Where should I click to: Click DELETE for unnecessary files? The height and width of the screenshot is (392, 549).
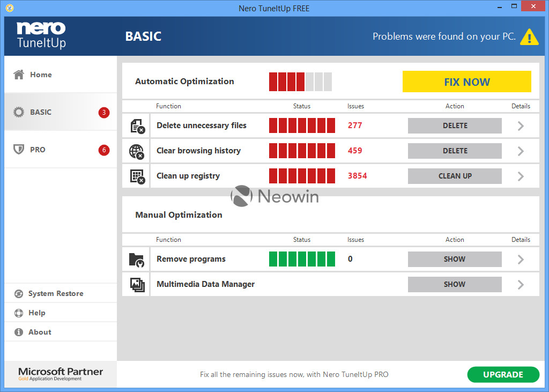[455, 126]
